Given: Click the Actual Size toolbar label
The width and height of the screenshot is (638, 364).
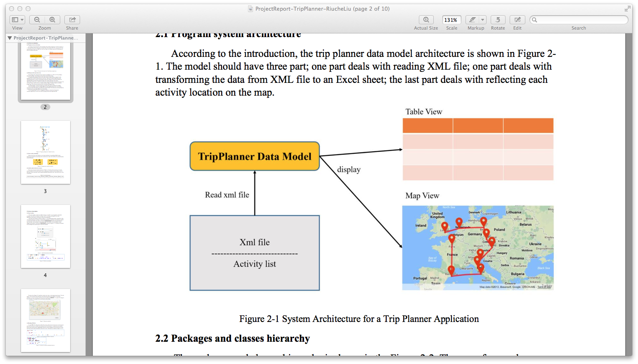Looking at the screenshot, I should coord(426,28).
